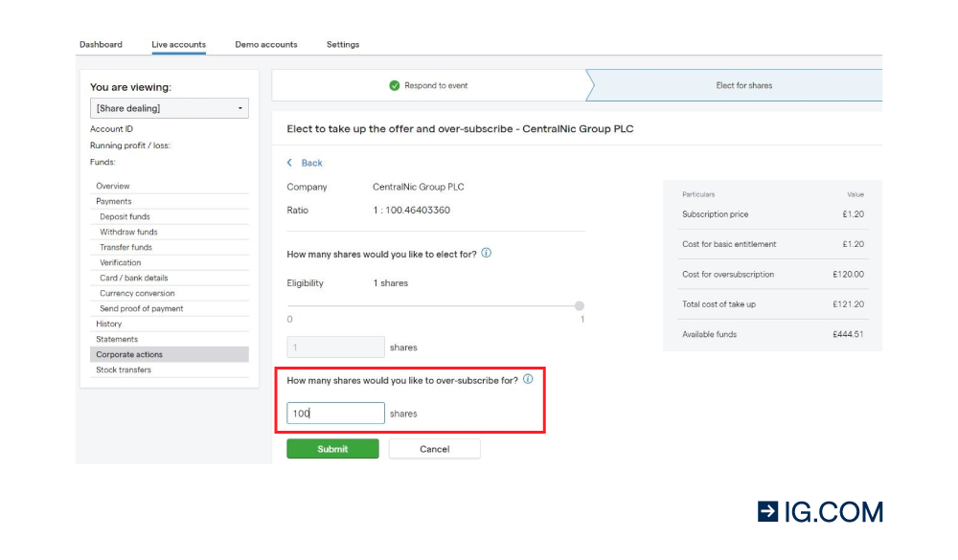Screen dimensions: 958x560
Task: Open Stock transfers in the sidebar
Action: point(170,370)
